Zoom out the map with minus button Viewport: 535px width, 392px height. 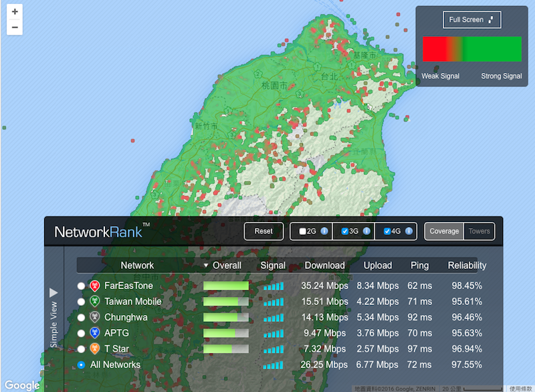[x=15, y=27]
